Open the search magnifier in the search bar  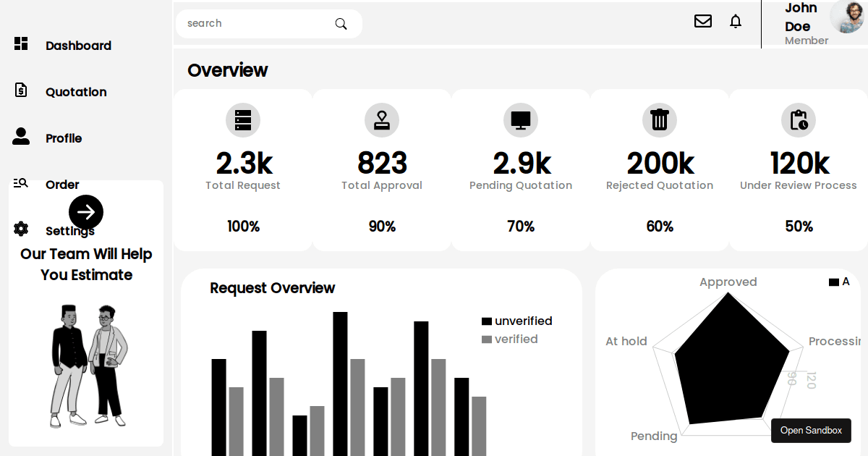(340, 23)
